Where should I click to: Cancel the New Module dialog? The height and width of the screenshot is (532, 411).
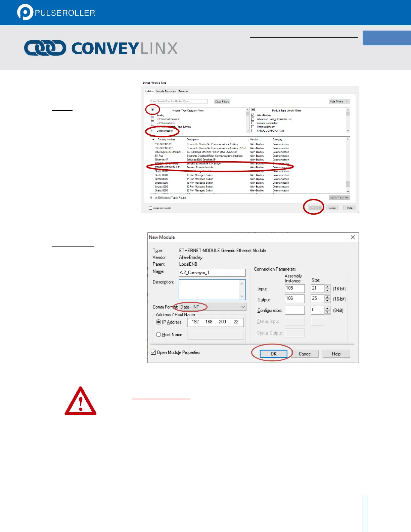(305, 354)
